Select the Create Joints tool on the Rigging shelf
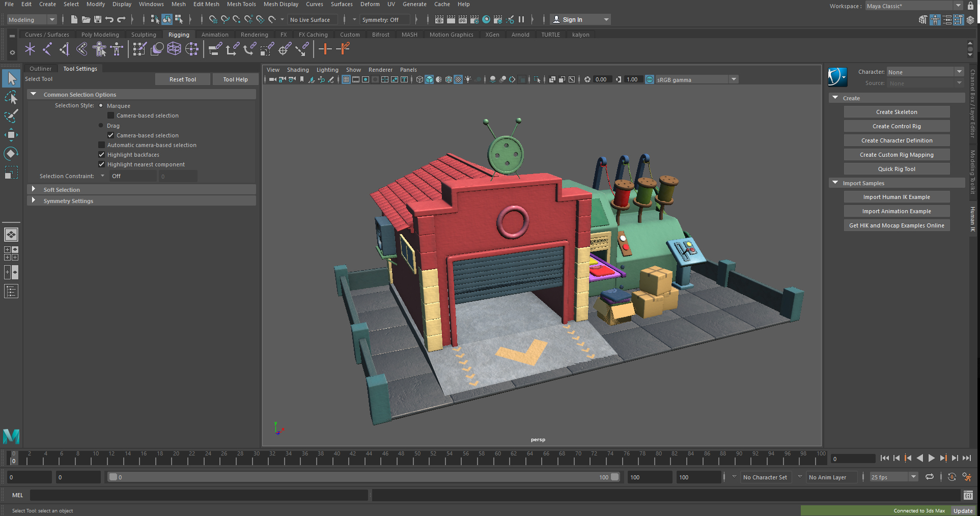Image resolution: width=980 pixels, height=516 pixels. point(30,49)
